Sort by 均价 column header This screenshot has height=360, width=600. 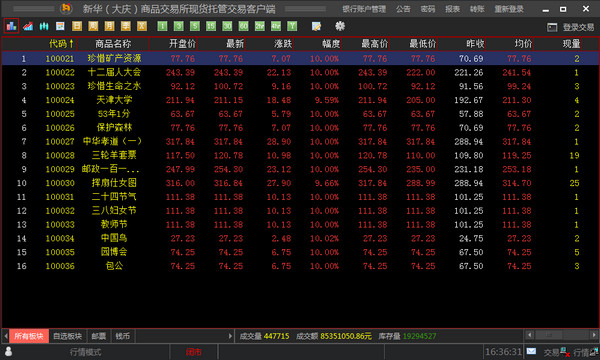pyautogui.click(x=523, y=44)
